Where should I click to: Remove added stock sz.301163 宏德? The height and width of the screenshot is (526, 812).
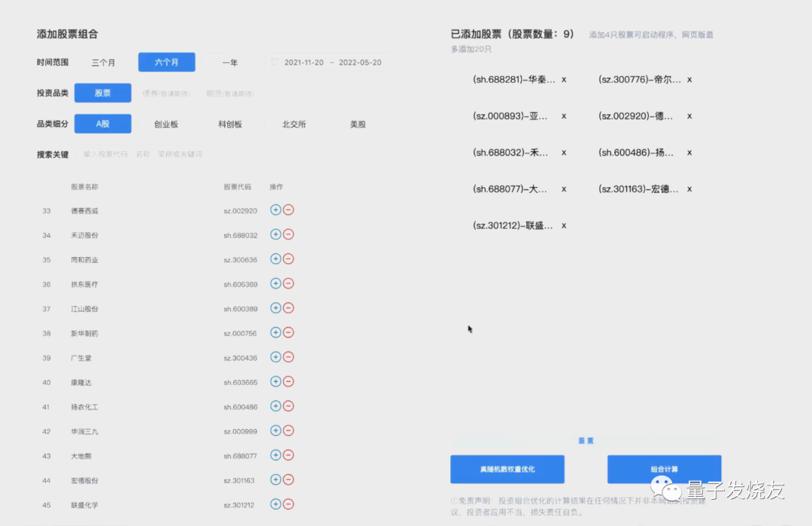[x=689, y=189]
